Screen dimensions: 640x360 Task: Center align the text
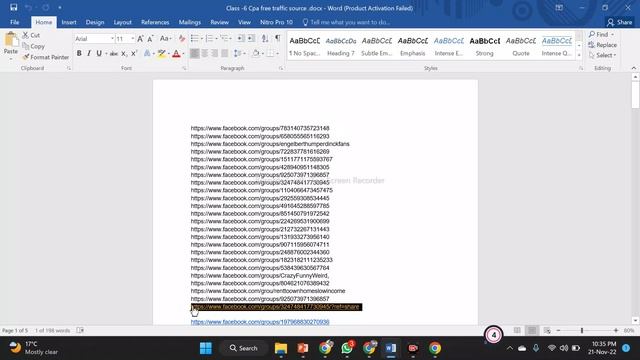point(204,53)
